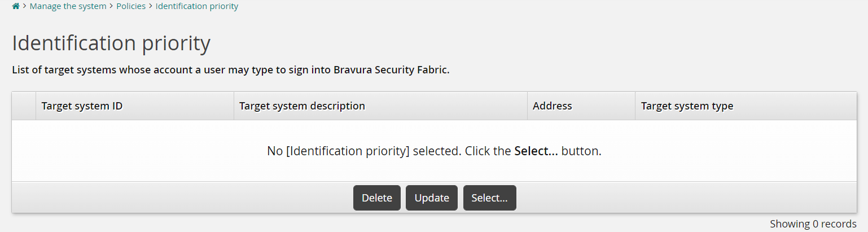Click the empty selection column header
The image size is (868, 232).
point(24,106)
